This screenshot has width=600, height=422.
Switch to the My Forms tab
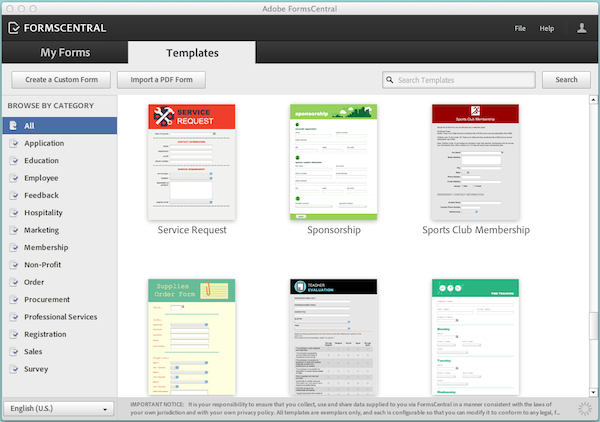[65, 52]
